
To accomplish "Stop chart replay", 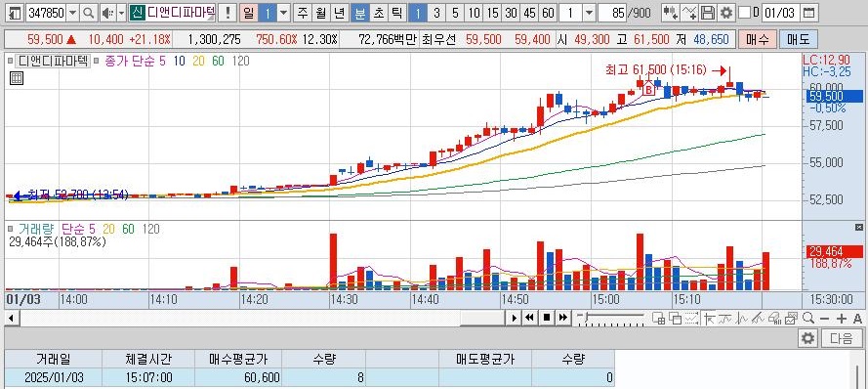I will point(547,318).
